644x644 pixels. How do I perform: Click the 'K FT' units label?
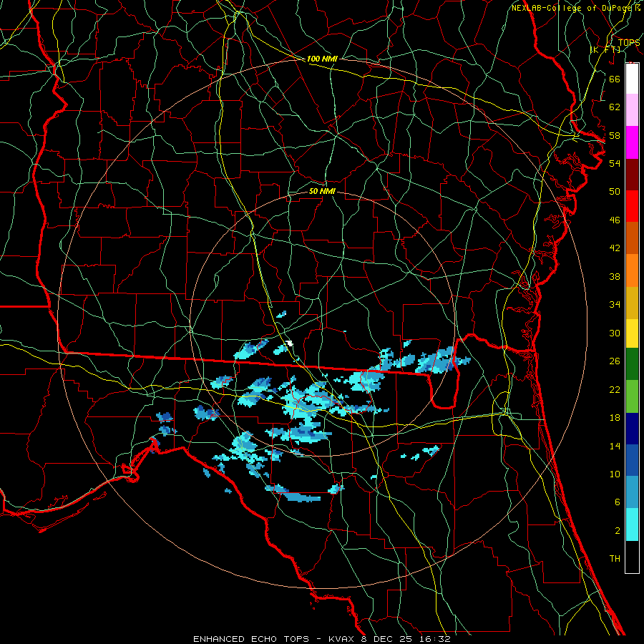[x=605, y=49]
